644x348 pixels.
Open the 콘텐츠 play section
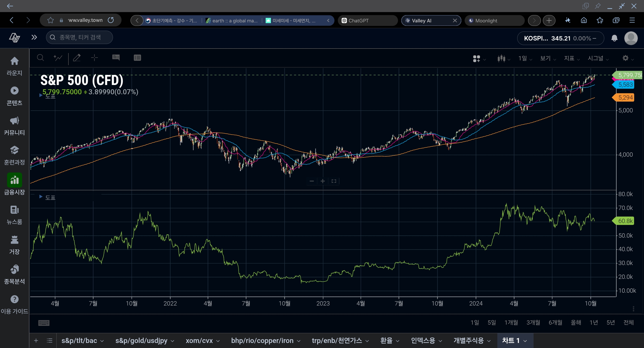click(14, 96)
